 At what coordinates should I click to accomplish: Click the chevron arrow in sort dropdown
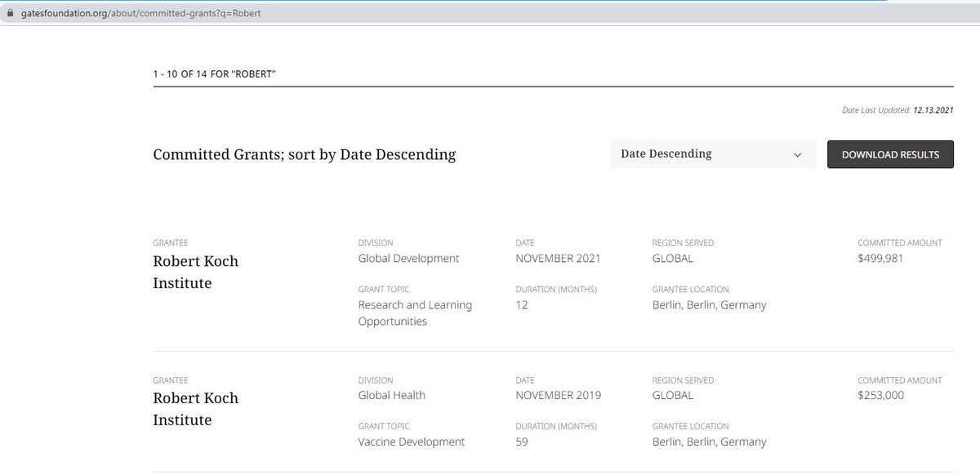798,155
